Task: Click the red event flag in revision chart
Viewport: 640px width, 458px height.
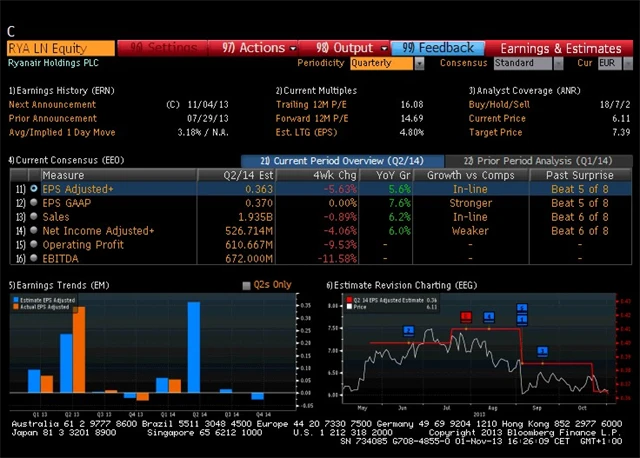Action: coord(466,317)
